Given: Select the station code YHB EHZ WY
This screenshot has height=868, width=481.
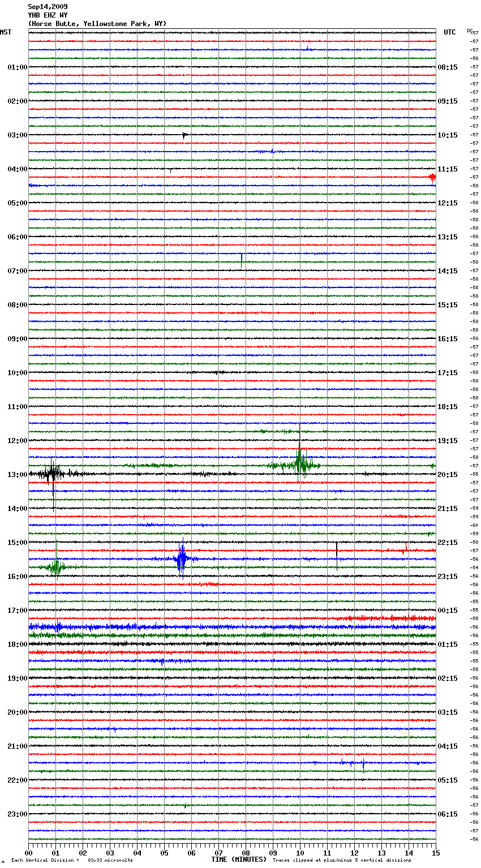Looking at the screenshot, I should click(48, 15).
